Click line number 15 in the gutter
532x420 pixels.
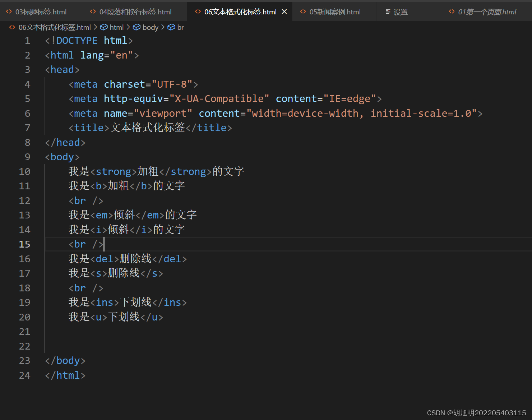pyautogui.click(x=24, y=244)
